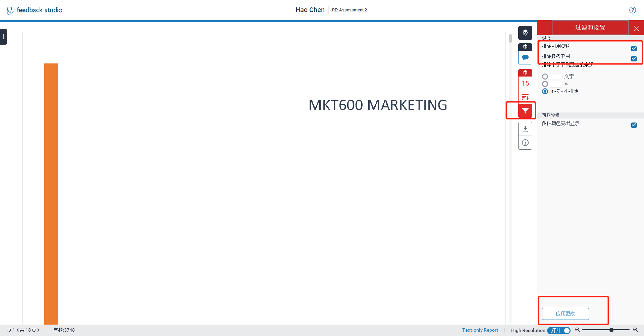Click the red similarity layer icon

pos(525,73)
